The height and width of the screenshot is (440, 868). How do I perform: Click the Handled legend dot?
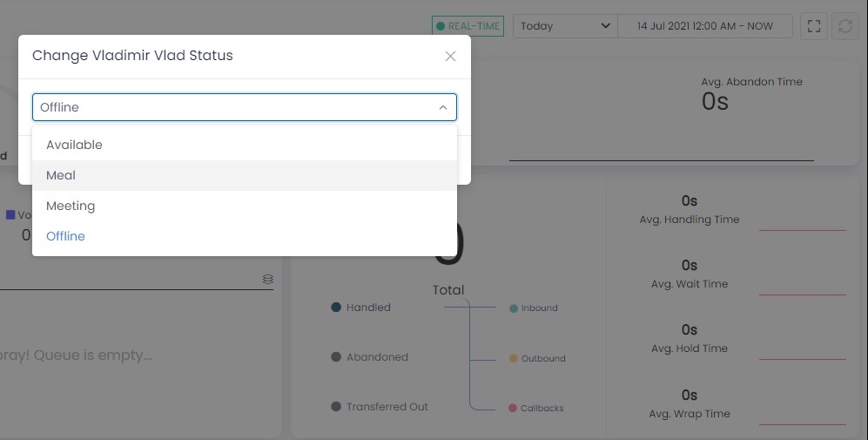point(336,307)
